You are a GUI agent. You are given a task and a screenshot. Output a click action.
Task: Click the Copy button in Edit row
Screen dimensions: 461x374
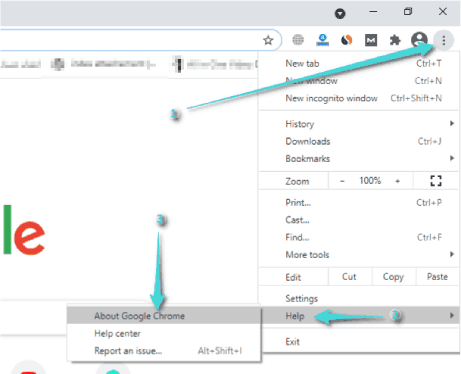point(393,277)
